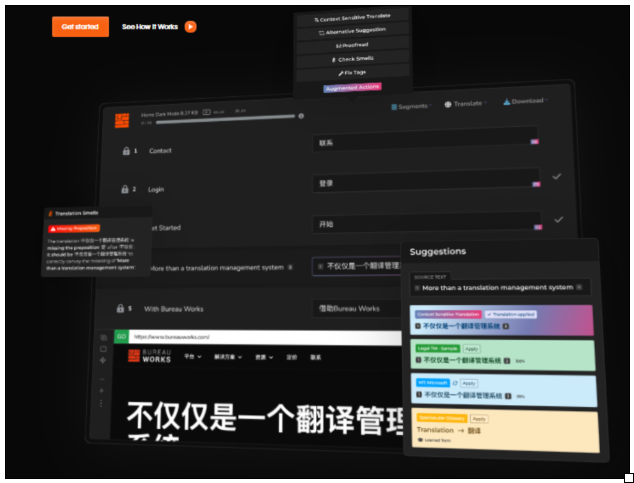Image resolution: width=634 pixels, height=483 pixels.
Task: Click the refresh icon next to MT Microsoft
Action: [x=453, y=382]
